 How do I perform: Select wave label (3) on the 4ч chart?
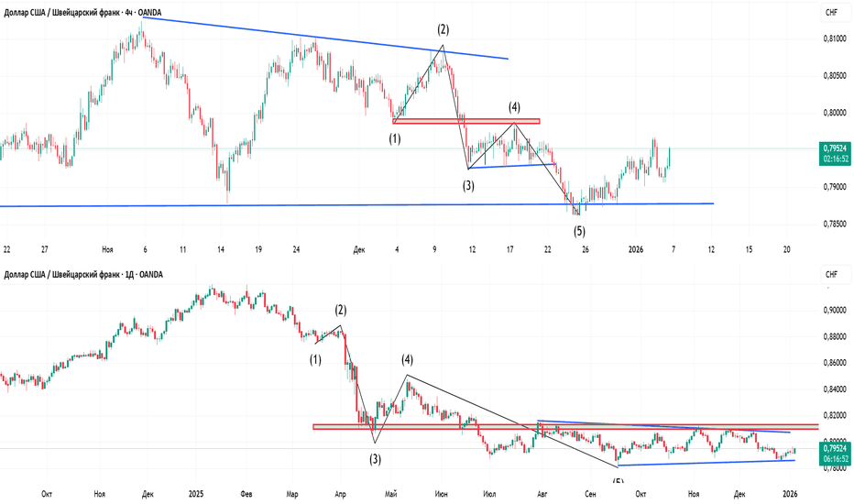click(468, 185)
